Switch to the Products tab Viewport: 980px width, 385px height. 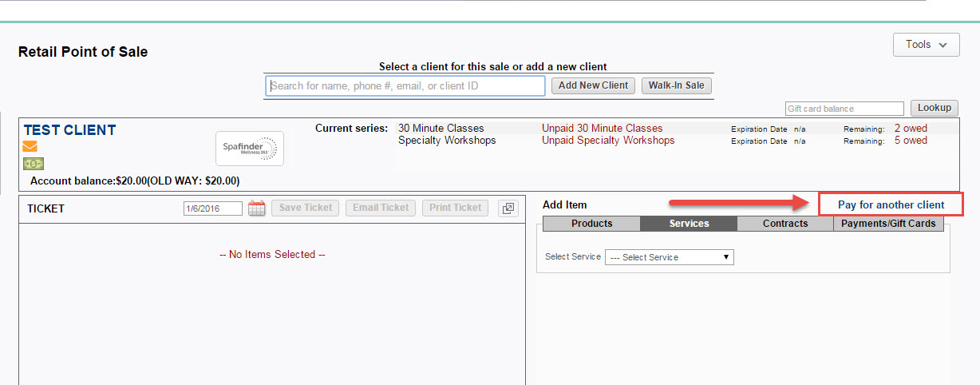click(x=591, y=224)
